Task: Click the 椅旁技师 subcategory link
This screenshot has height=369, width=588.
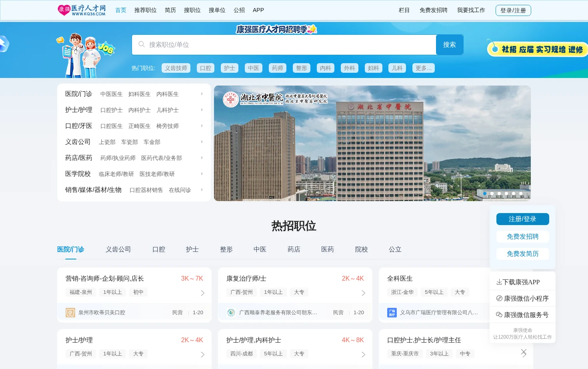Action: point(168,126)
